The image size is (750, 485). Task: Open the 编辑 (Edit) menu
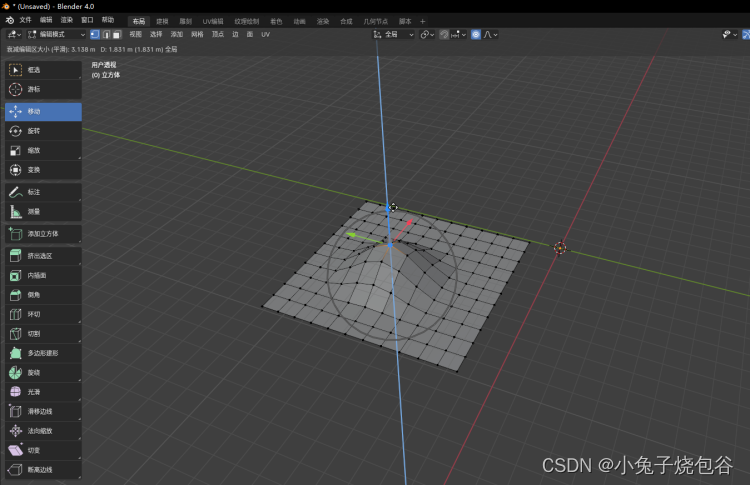[46, 20]
